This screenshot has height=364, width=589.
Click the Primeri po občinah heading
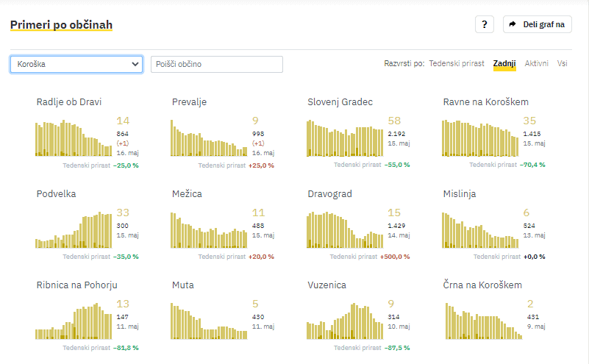[x=61, y=25]
